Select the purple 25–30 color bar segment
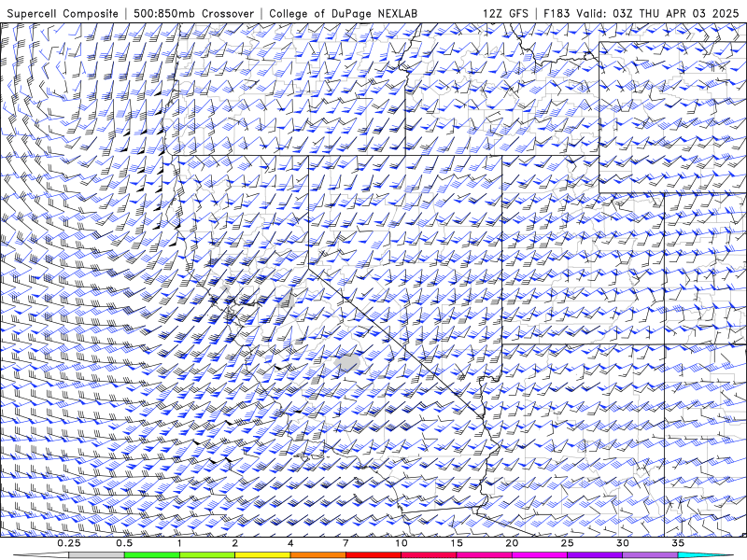 coord(595,555)
